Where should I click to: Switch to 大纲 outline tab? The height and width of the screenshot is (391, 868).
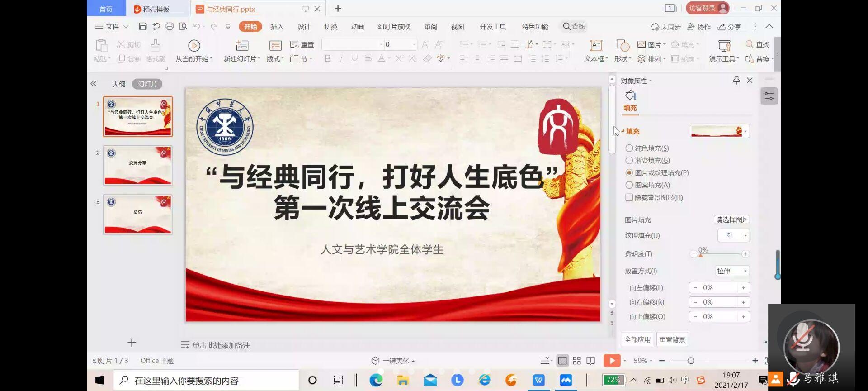[x=118, y=84]
